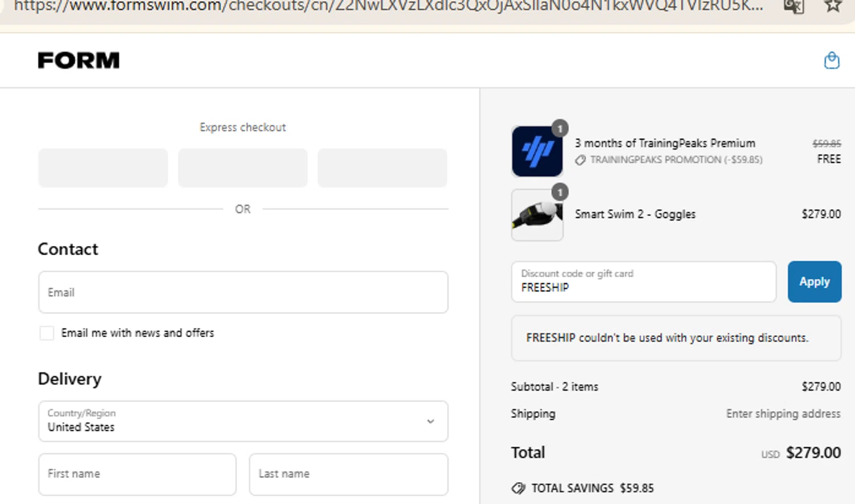This screenshot has height=504, width=855.
Task: Click 'TRAININGPEAKS PROMOTION (-$59.85)' text
Action: (676, 160)
